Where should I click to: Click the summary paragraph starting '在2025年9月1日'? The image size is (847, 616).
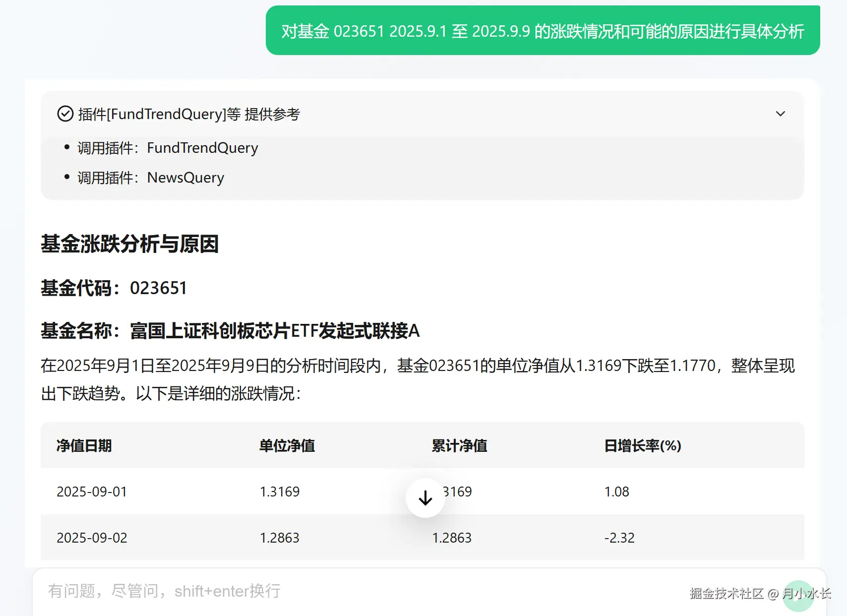point(418,379)
